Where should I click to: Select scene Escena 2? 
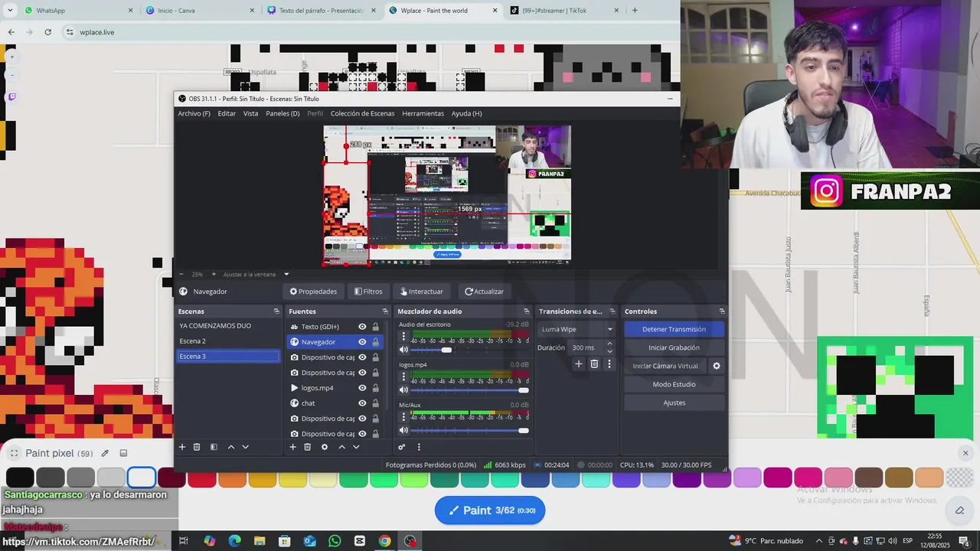click(x=228, y=341)
